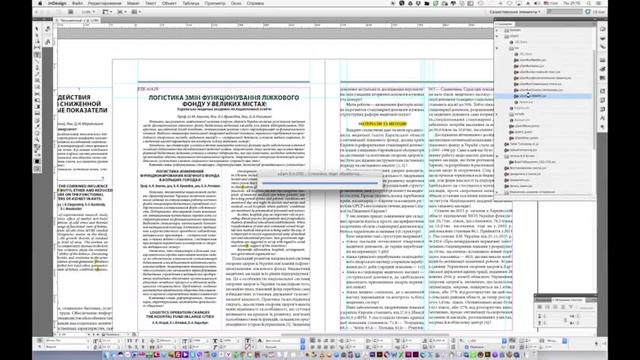
Task: Select the Pencil tool
Action: [x=37, y=74]
